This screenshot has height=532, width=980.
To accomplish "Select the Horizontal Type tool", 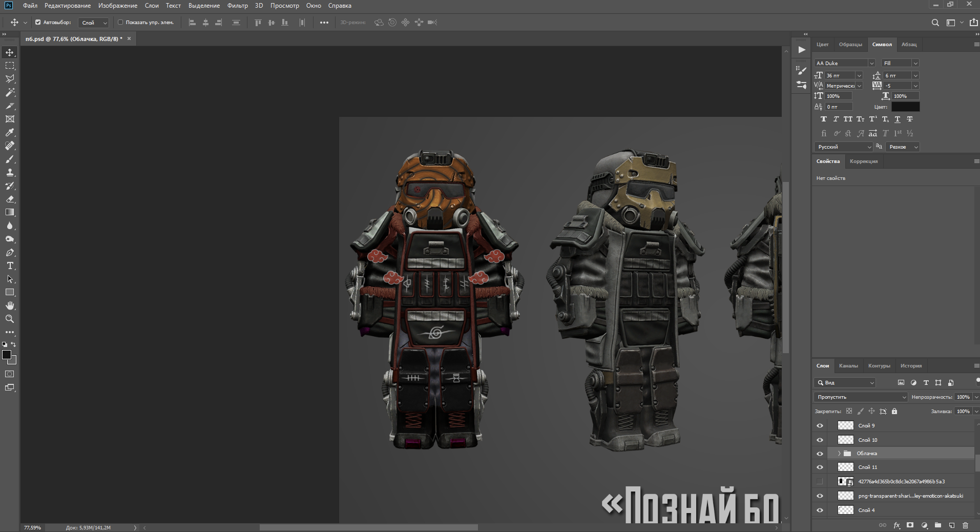I will click(x=10, y=265).
